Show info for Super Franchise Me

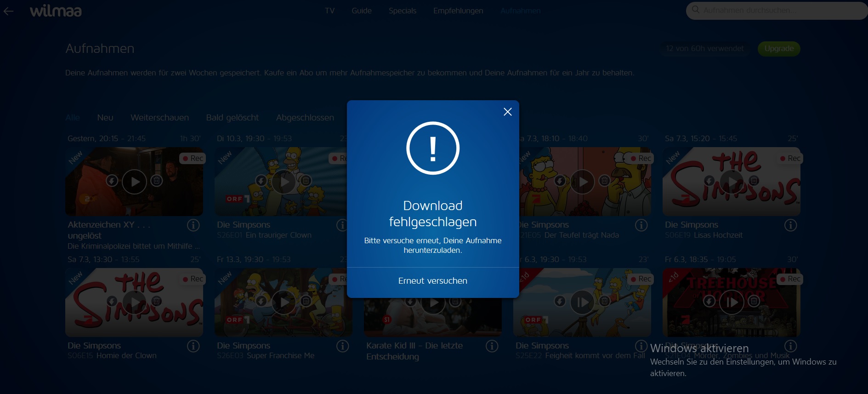[343, 346]
